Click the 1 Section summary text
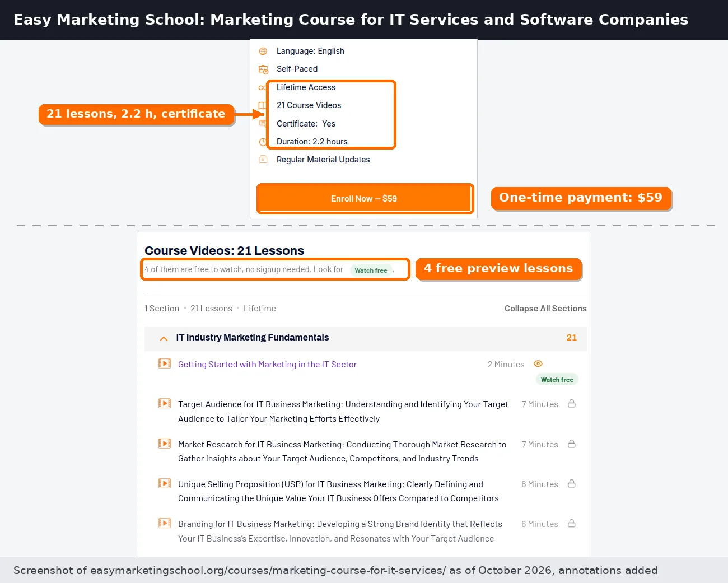This screenshot has width=728, height=583. tap(162, 309)
